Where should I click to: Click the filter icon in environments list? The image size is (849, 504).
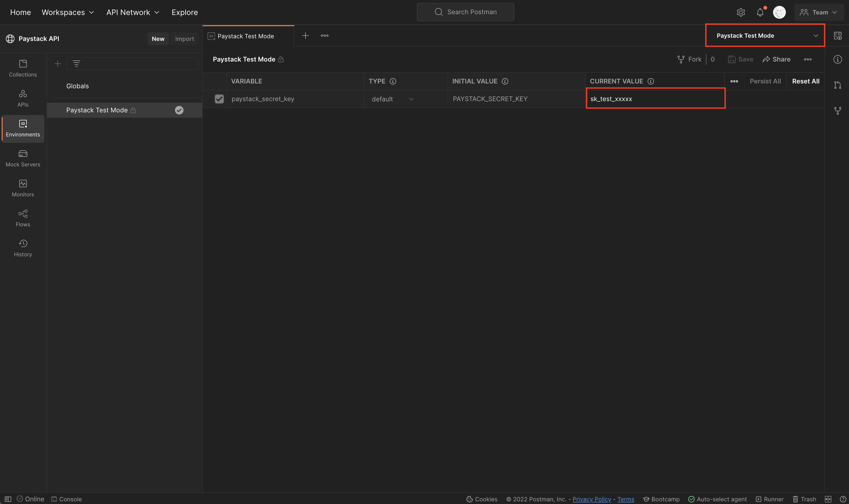click(77, 63)
